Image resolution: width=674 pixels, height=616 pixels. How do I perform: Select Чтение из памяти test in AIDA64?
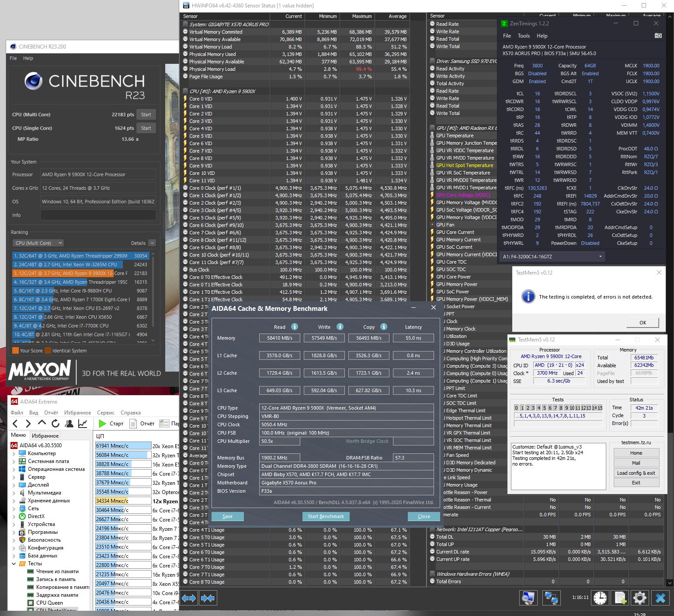coord(57,571)
